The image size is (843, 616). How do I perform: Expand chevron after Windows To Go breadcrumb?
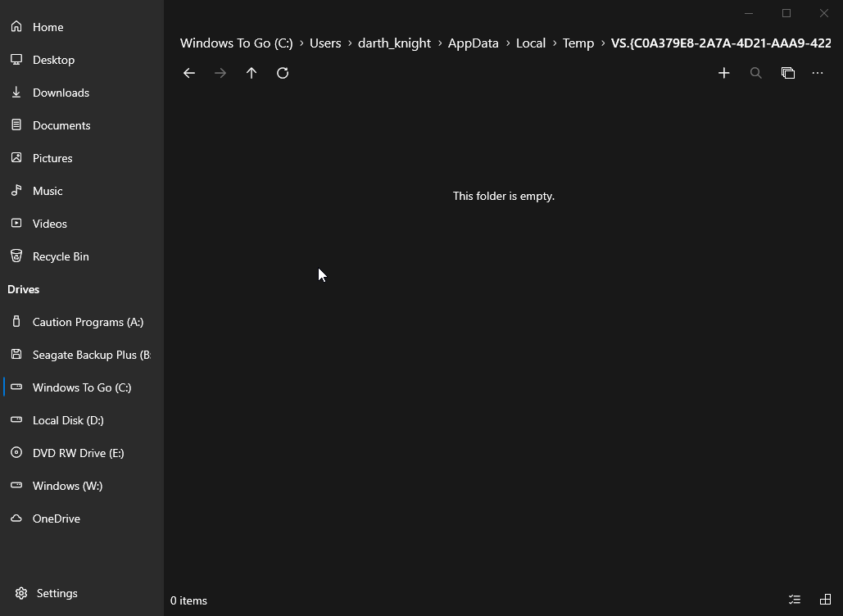pyautogui.click(x=301, y=43)
